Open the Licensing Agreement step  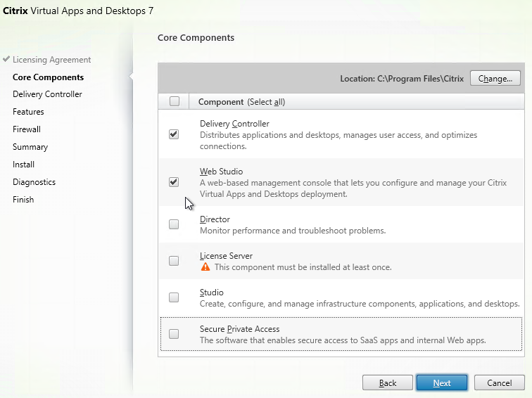(x=51, y=60)
